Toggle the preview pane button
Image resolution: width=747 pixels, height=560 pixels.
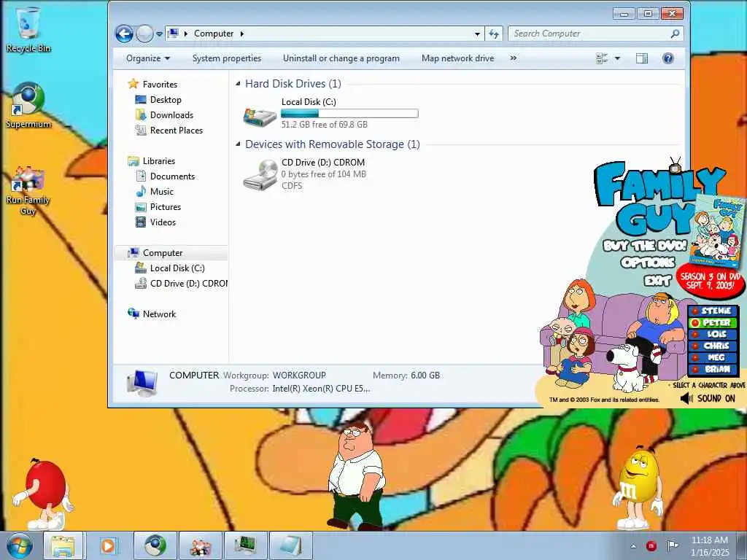click(642, 58)
